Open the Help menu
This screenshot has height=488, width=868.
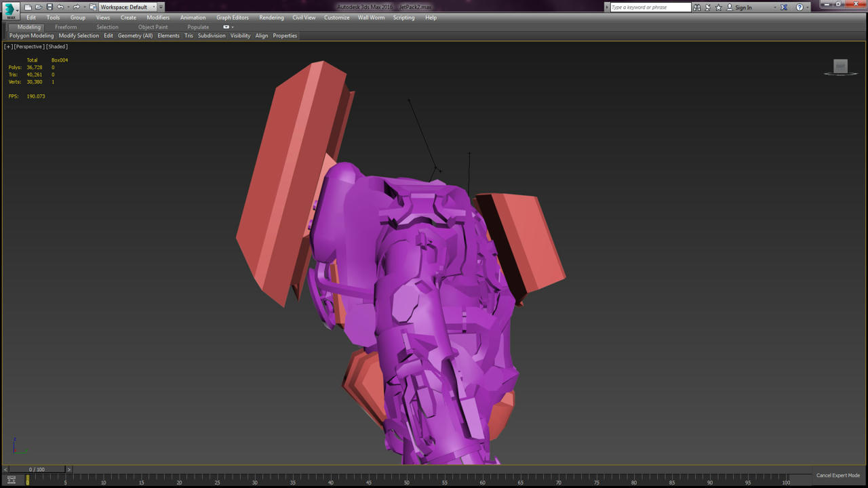click(x=431, y=18)
